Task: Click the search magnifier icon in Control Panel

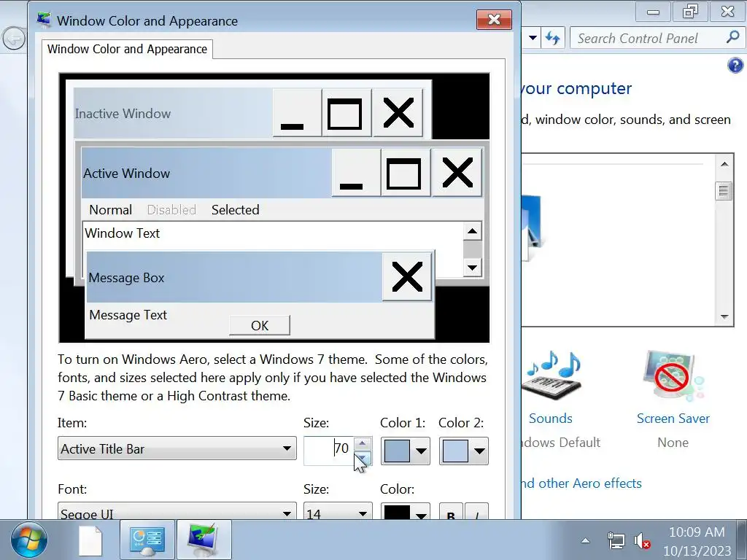Action: [x=732, y=37]
